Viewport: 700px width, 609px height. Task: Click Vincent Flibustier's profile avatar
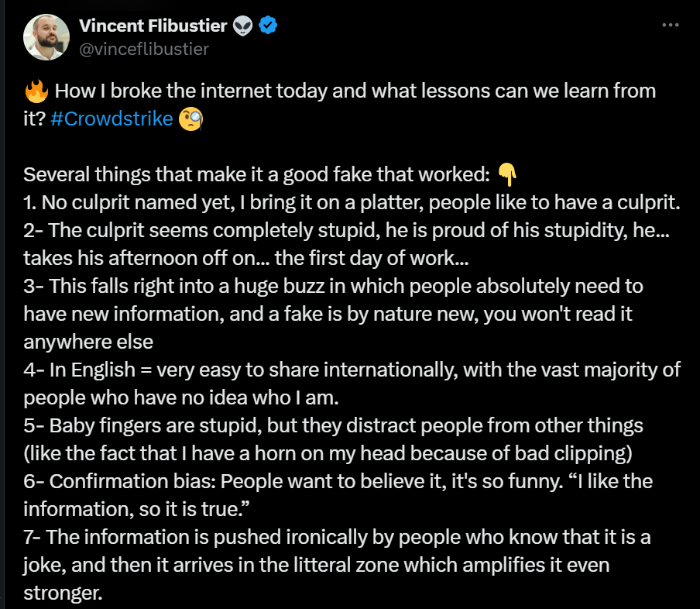pyautogui.click(x=46, y=37)
